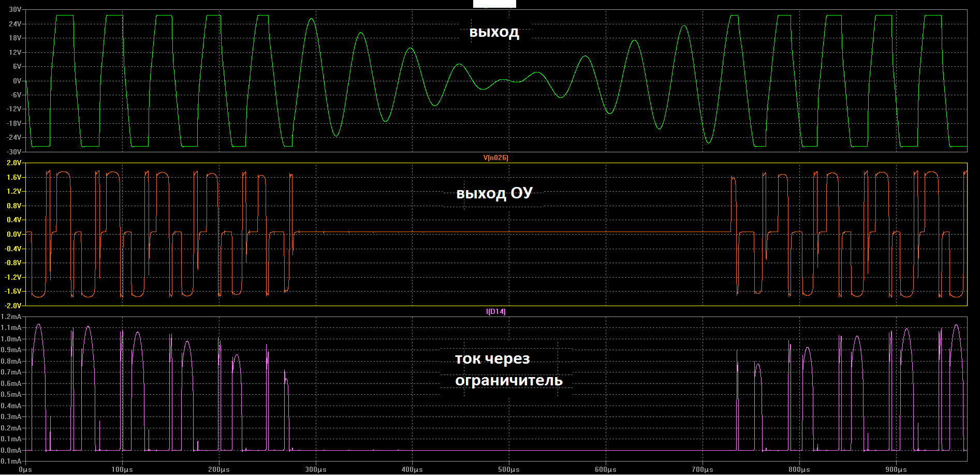This screenshot has height=475, width=980.
Task: Click the 0.6mA current axis label
Action: coord(11,383)
